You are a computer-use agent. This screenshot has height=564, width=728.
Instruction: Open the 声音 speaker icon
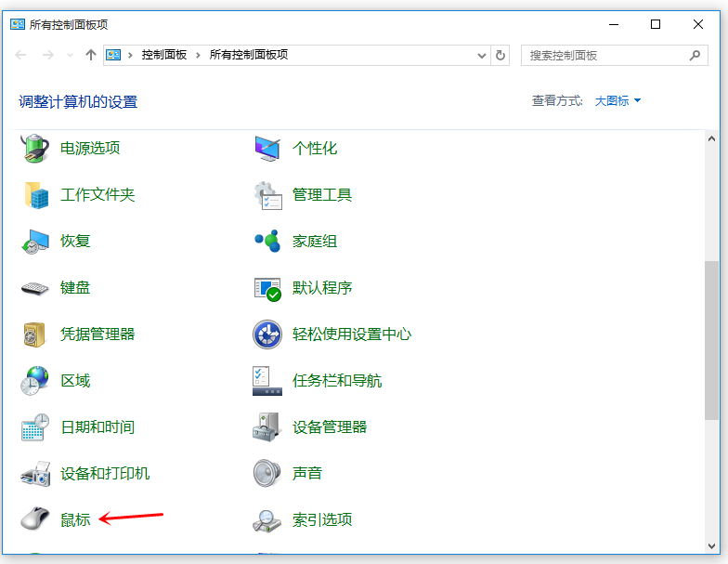click(x=267, y=473)
